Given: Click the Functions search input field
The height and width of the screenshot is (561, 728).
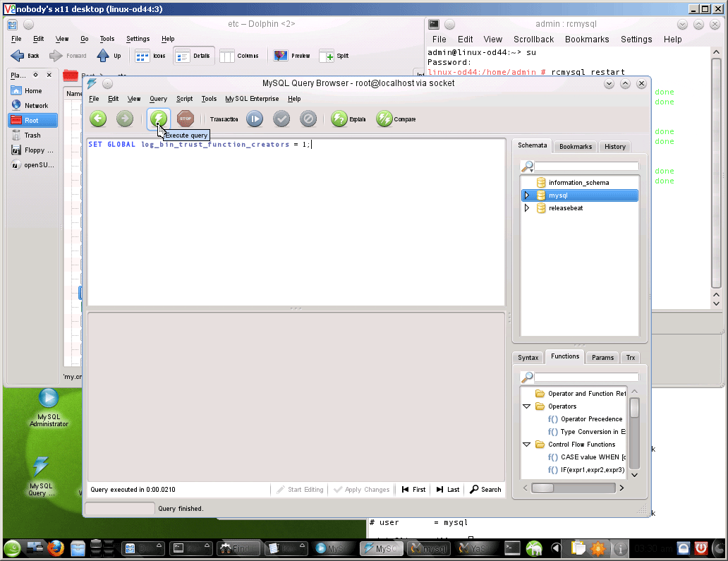Looking at the screenshot, I should pyautogui.click(x=586, y=377).
